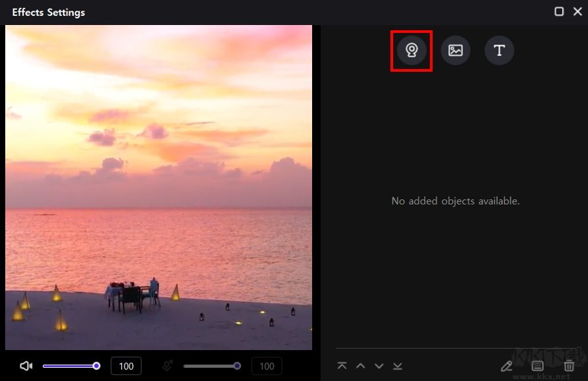588x381 pixels.
Task: Unmute the disabled microphone icon
Action: [167, 365]
